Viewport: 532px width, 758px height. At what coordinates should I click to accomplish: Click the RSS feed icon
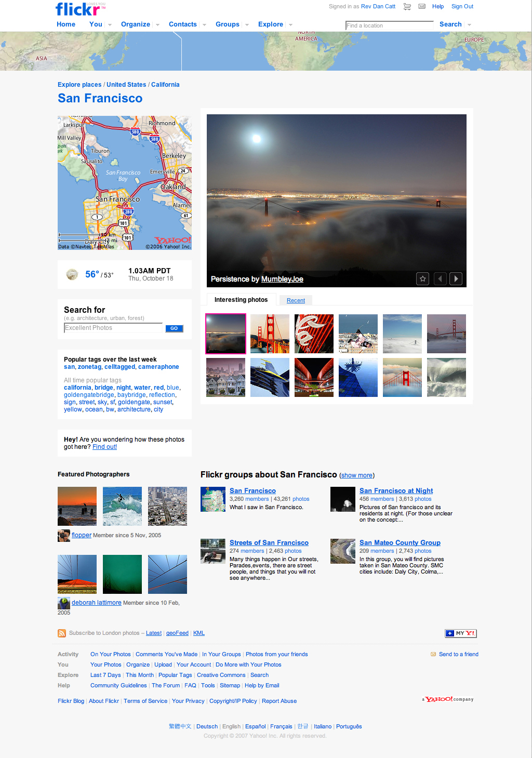(62, 633)
